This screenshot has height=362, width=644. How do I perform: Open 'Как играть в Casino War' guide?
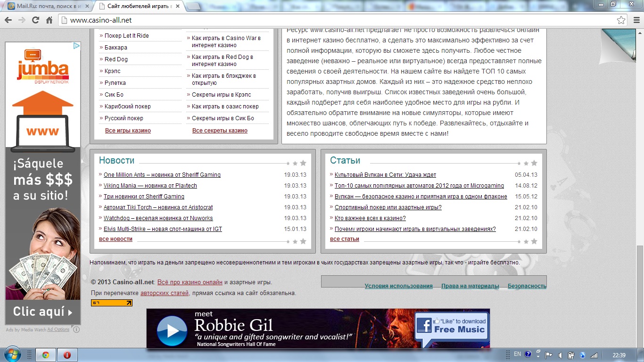(x=226, y=41)
